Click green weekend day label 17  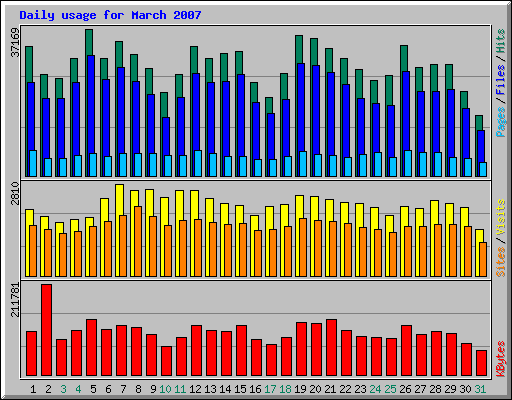(270, 389)
